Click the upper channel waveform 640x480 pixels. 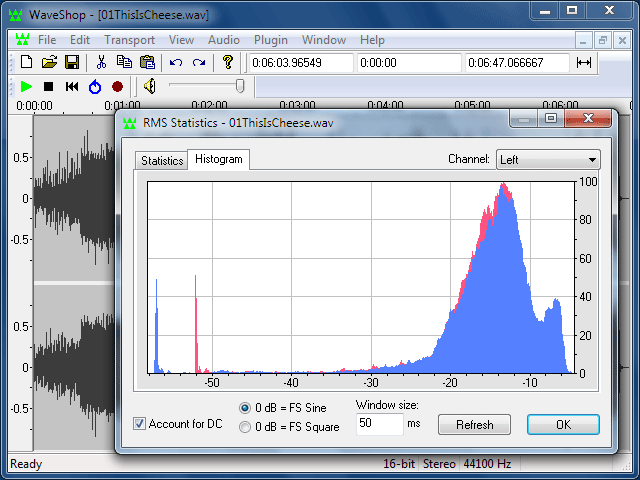click(x=73, y=198)
